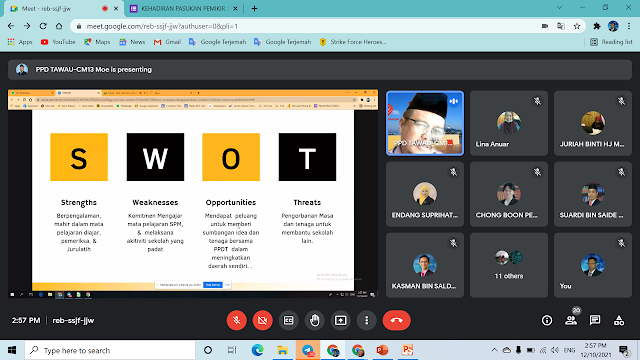Select SUARDI BIN SAIDE participant tile

point(593,194)
